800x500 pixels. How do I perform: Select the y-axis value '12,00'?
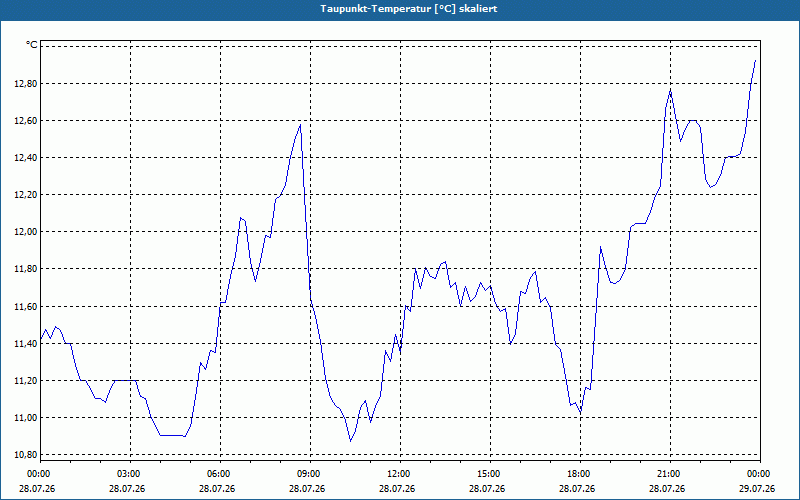[26, 232]
